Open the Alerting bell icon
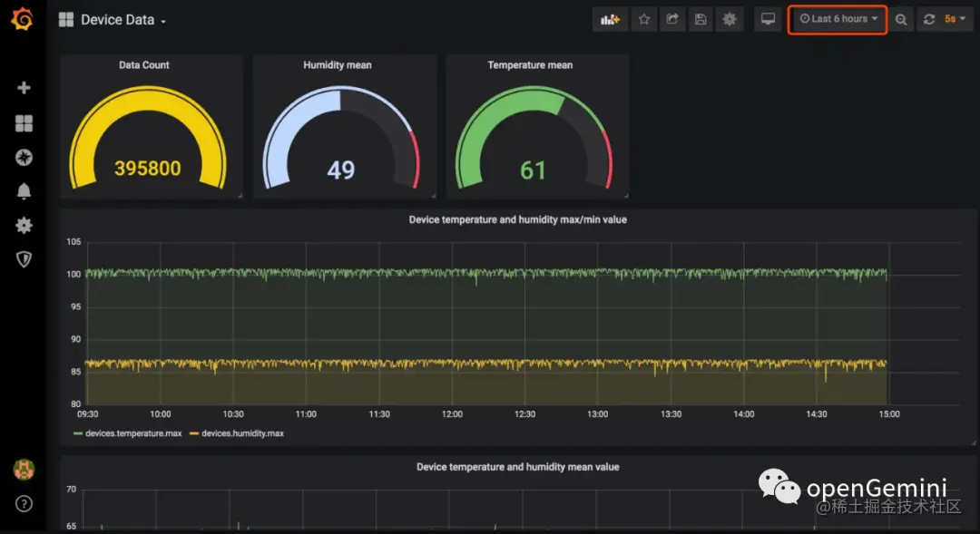This screenshot has height=534, width=980. (24, 191)
